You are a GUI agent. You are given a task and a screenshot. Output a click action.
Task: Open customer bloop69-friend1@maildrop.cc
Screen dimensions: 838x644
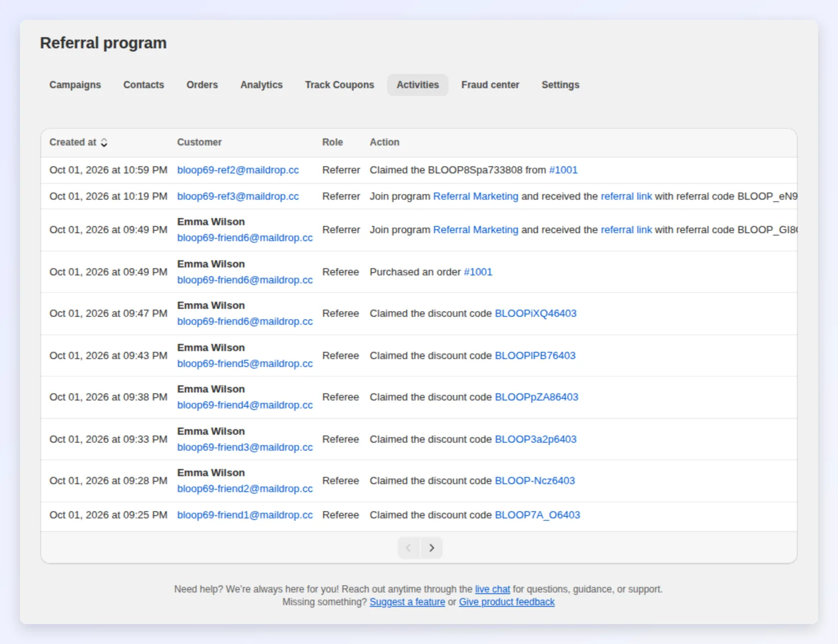point(245,515)
